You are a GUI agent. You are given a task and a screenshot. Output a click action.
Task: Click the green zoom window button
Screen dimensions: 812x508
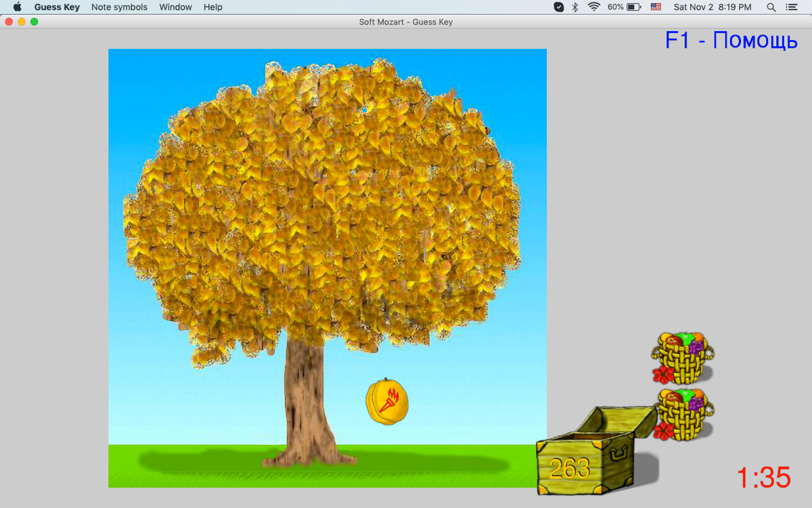point(35,22)
